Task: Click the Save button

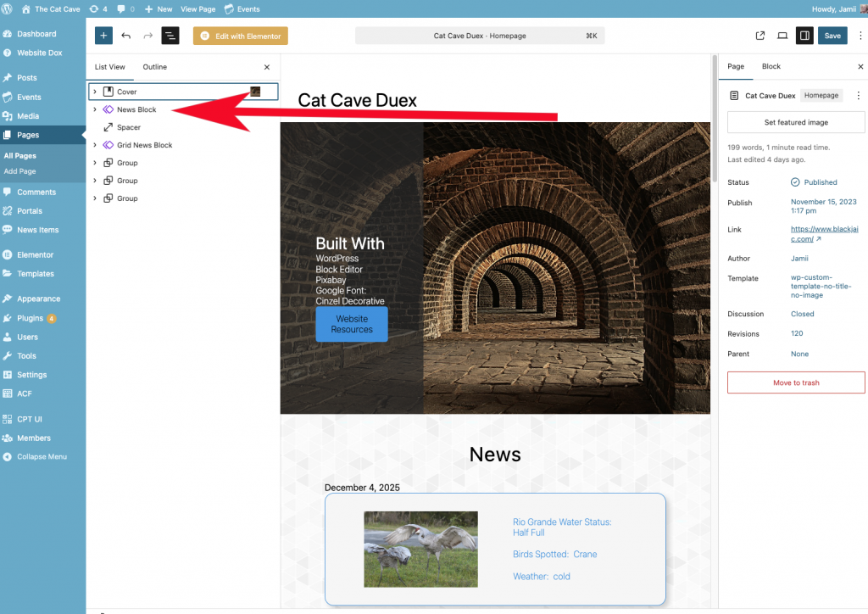Action: tap(832, 36)
